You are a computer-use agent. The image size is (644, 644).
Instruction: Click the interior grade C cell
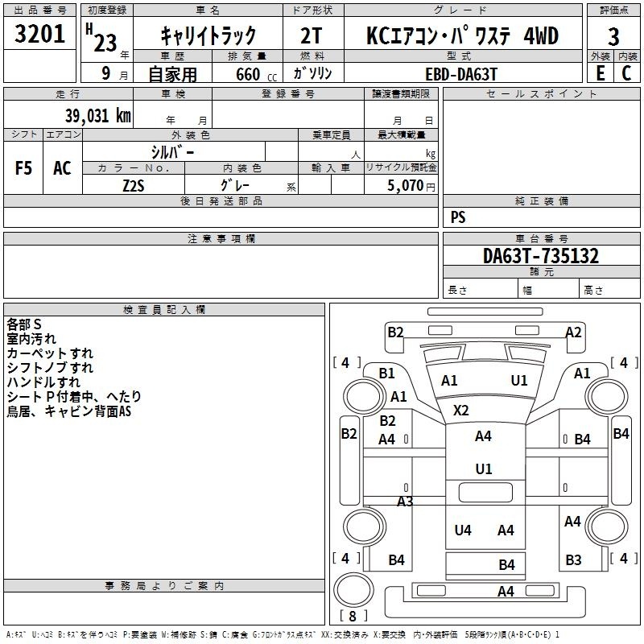click(x=626, y=72)
